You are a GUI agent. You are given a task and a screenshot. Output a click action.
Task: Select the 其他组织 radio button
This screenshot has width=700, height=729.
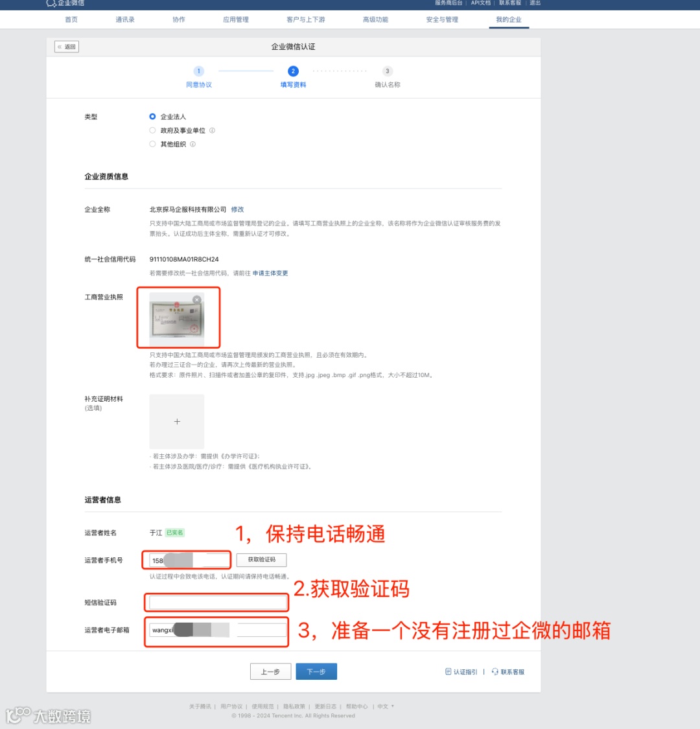(152, 144)
